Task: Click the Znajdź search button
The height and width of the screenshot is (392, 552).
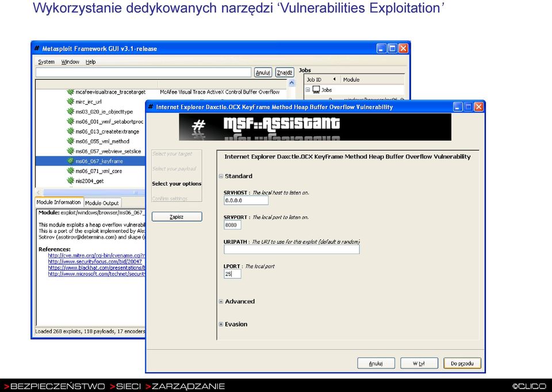Action: click(x=285, y=72)
